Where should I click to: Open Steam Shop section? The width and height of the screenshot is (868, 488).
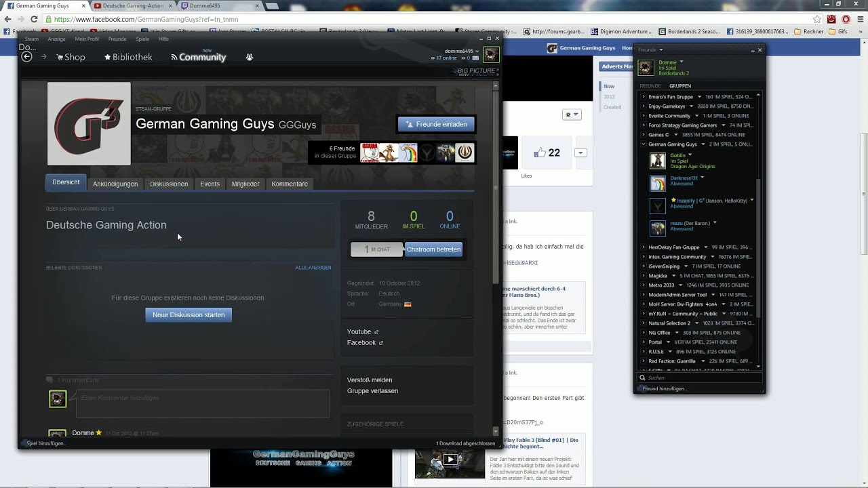tap(71, 58)
